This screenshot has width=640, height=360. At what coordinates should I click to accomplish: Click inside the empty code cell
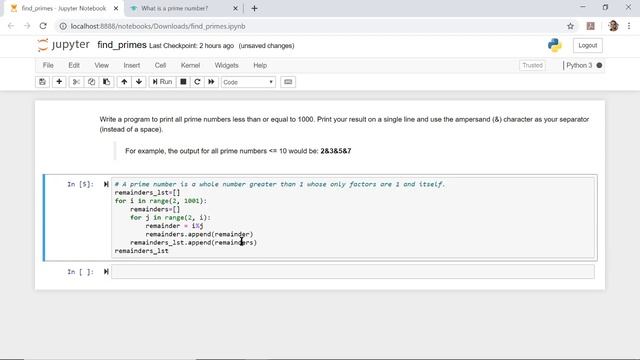click(353, 272)
